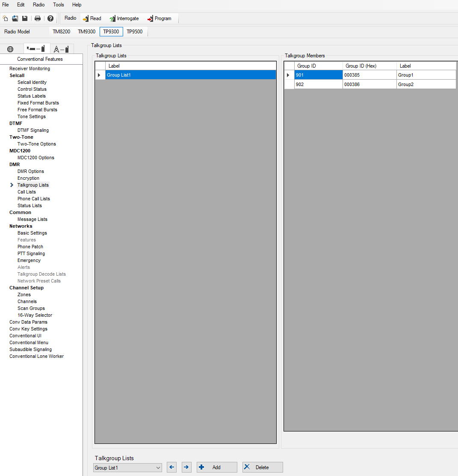Click hex value 000385 cell

click(369, 75)
